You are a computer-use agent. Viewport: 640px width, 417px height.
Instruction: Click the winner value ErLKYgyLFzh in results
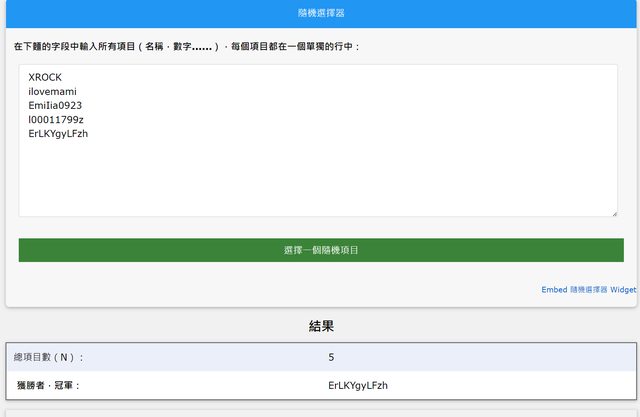click(357, 385)
